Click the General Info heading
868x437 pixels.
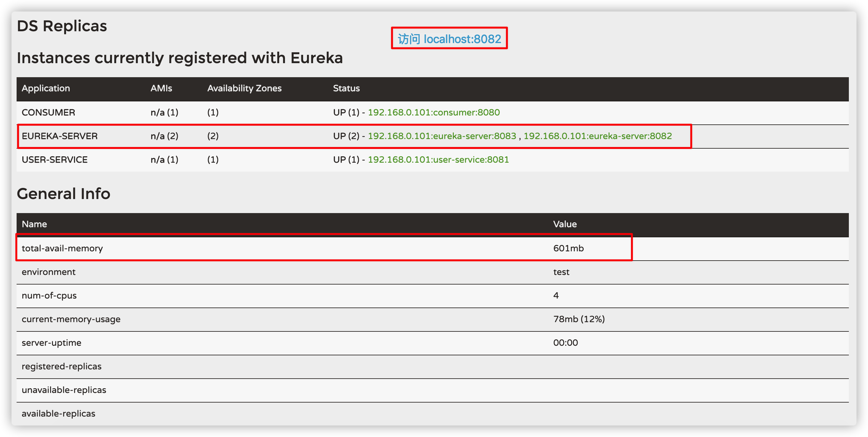tap(64, 194)
